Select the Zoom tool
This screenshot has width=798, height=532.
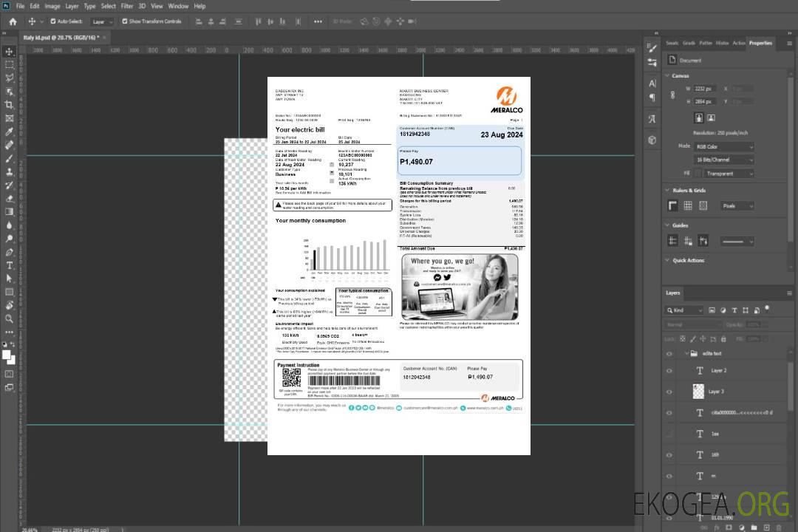click(x=9, y=318)
